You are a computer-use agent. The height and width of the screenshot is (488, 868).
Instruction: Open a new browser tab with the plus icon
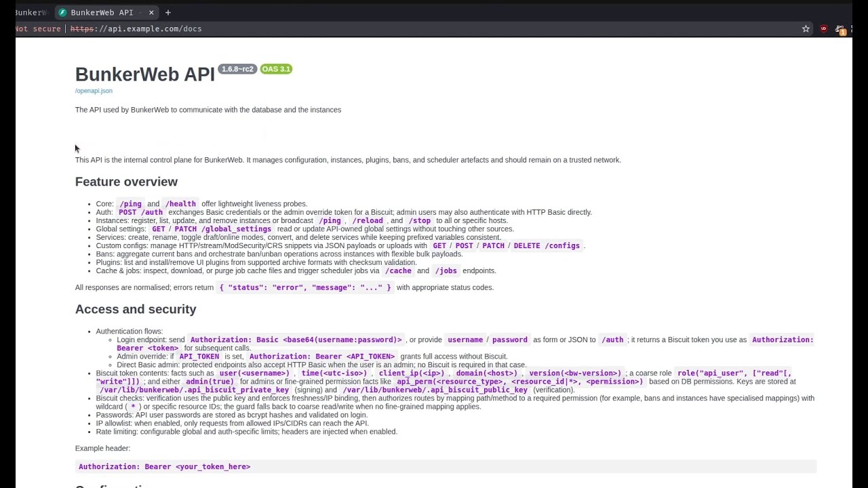pos(167,12)
